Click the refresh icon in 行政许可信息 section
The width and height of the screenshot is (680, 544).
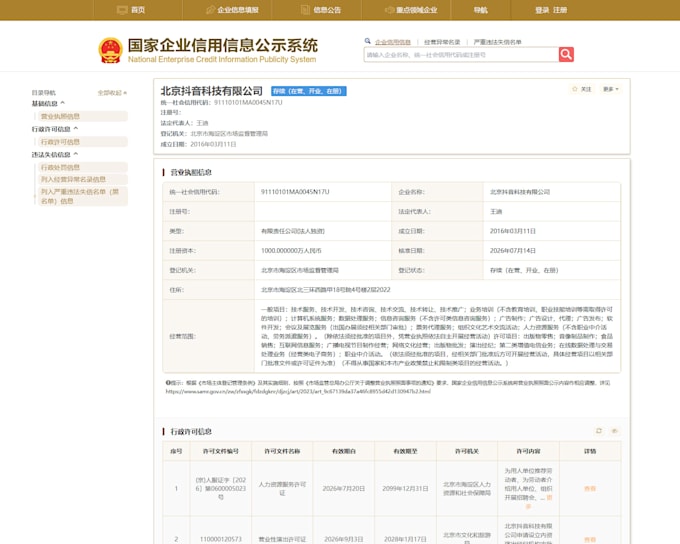(x=599, y=431)
